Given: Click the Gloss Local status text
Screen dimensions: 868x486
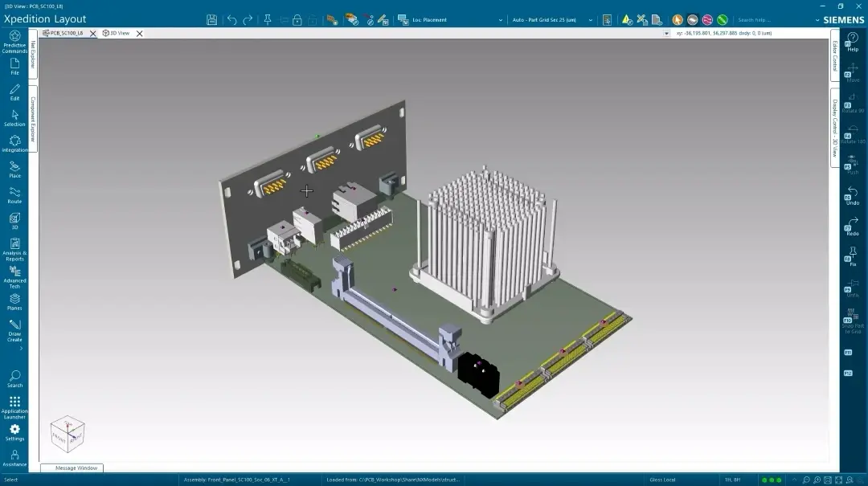Looking at the screenshot, I should point(662,480).
